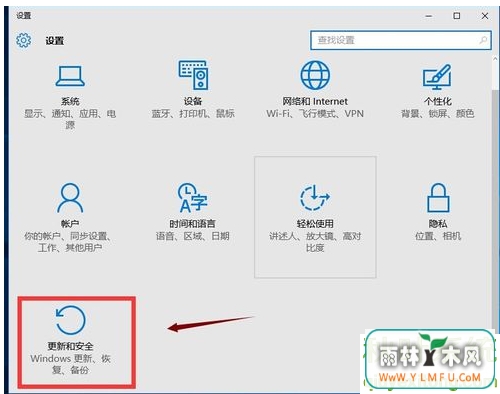Viewport: 500px width, 394px height.
Task: Click the magnifier icon in search box
Action: tap(483, 40)
